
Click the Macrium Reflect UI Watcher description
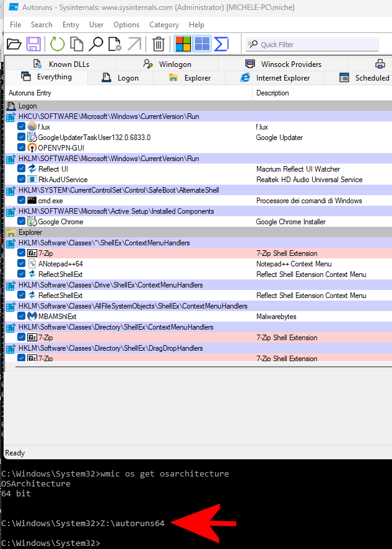(x=298, y=169)
